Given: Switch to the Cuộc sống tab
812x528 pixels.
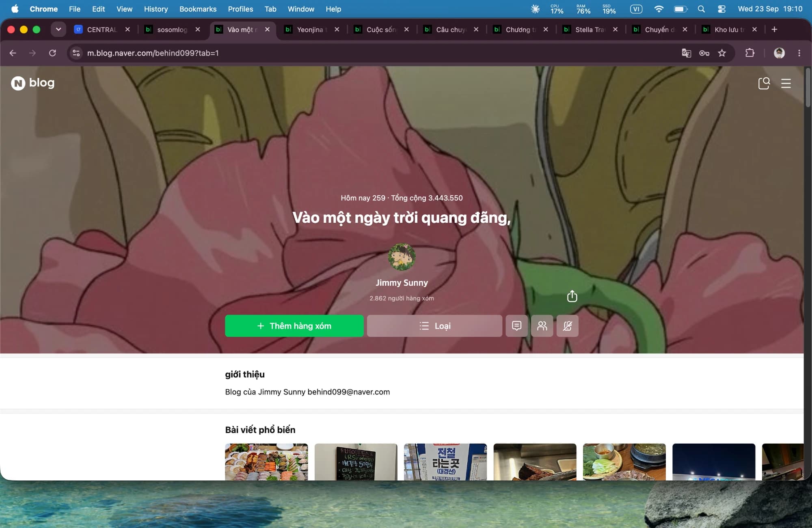Looking at the screenshot, I should (x=382, y=29).
